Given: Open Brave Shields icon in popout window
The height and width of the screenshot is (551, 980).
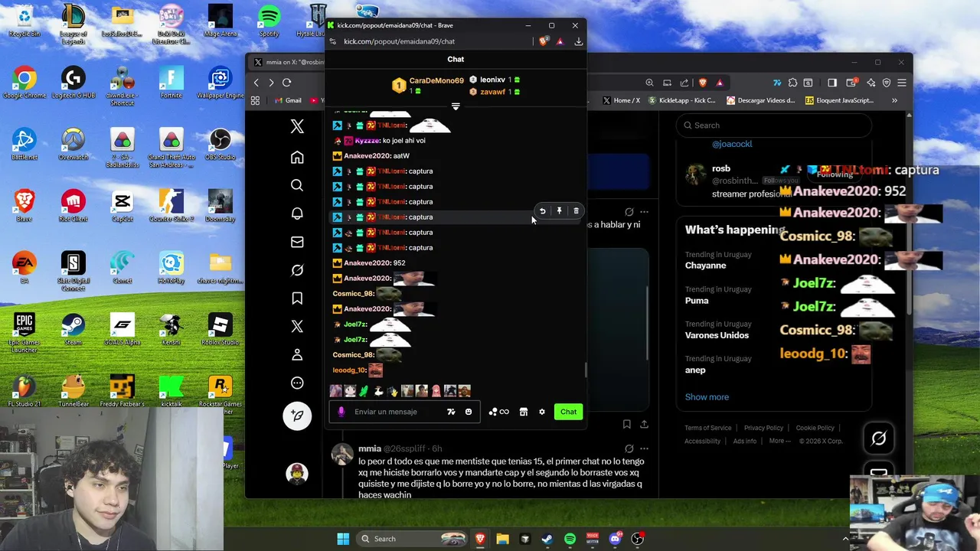Looking at the screenshot, I should pyautogui.click(x=544, y=41).
